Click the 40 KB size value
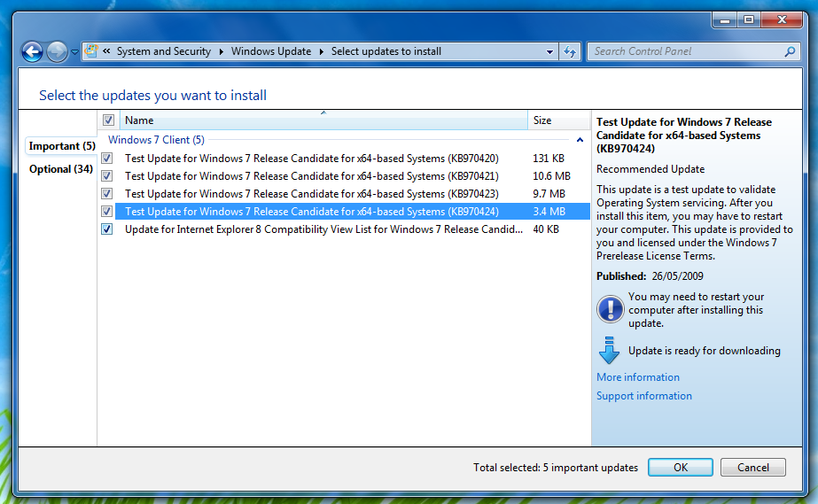The width and height of the screenshot is (818, 504). coord(546,229)
